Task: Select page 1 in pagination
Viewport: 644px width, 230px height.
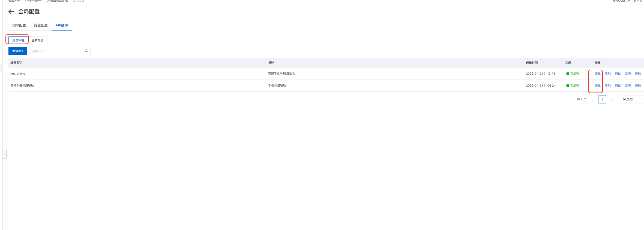Action: coord(602,100)
